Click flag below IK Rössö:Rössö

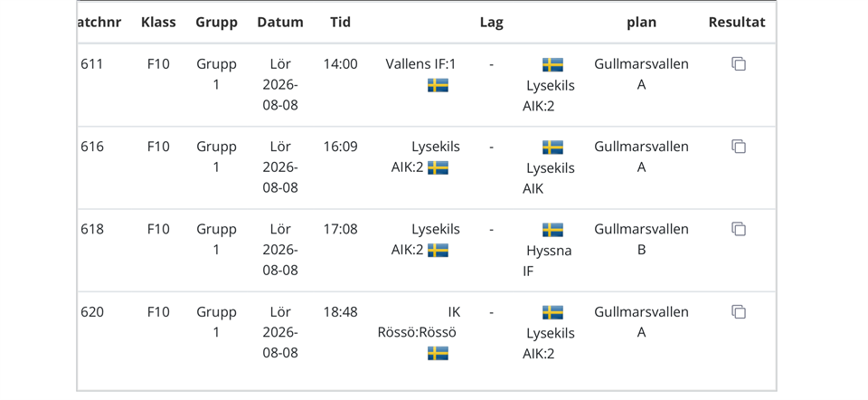438,354
